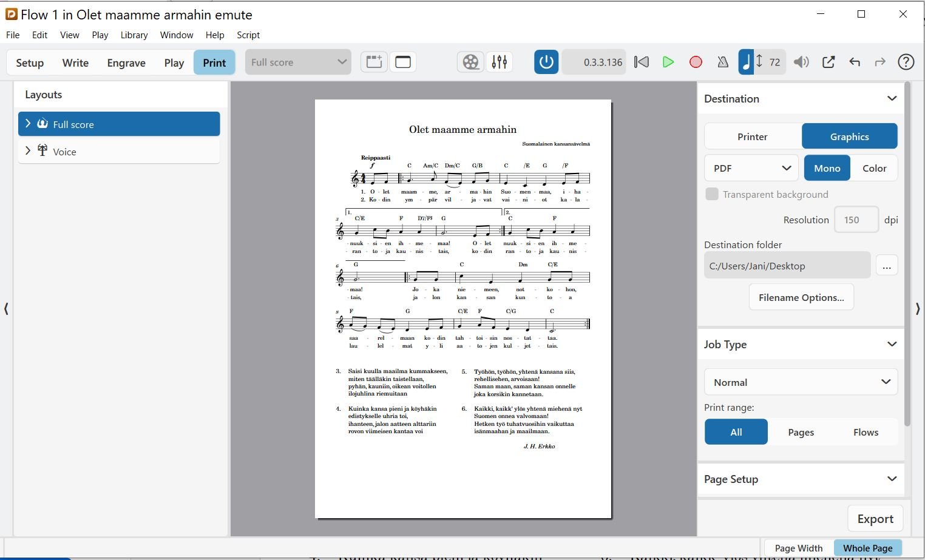Open the Window menu
Screen dimensions: 925x560
pos(177,35)
